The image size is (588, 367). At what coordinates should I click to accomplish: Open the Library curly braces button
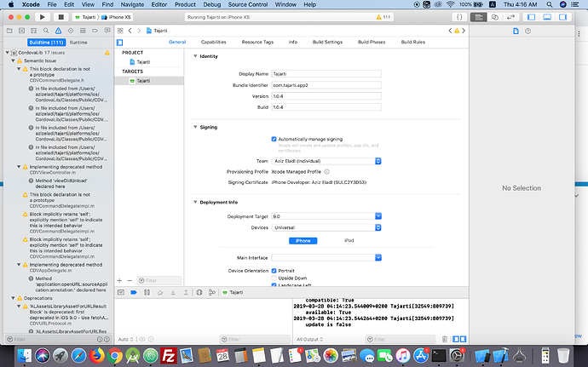(459, 17)
